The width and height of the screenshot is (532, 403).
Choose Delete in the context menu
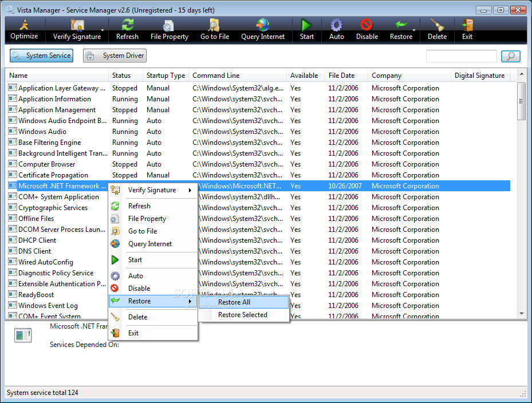point(153,317)
